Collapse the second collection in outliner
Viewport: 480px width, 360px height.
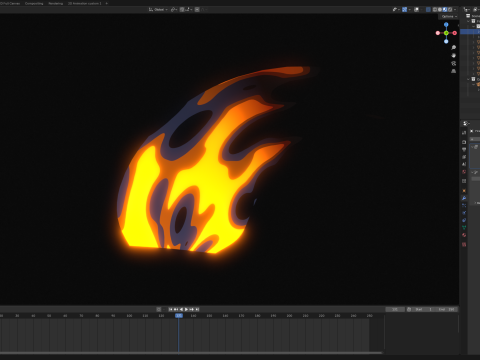click(468, 79)
